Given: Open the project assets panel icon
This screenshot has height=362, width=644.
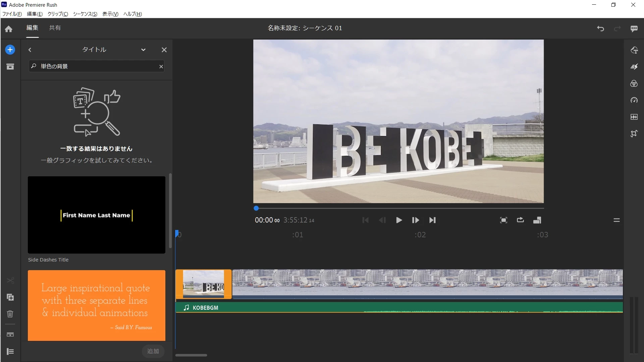Looking at the screenshot, I should click(10, 67).
